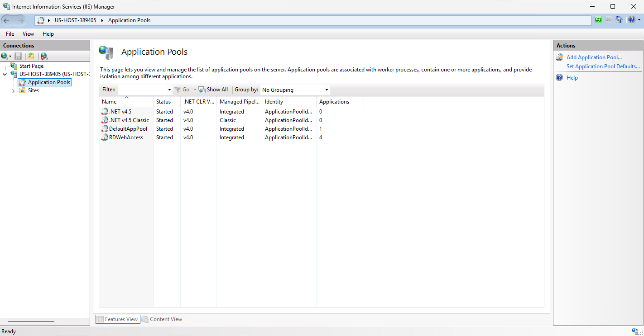The height and width of the screenshot is (336, 644).
Task: Click the DefaultAppPool pool icon
Action: (x=105, y=129)
